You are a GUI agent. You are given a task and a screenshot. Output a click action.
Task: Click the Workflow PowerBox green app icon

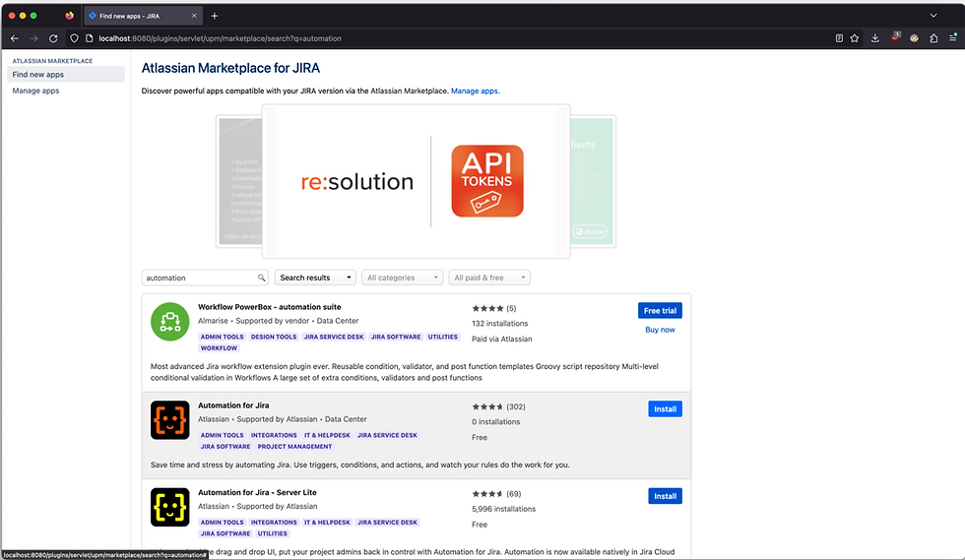tap(169, 321)
